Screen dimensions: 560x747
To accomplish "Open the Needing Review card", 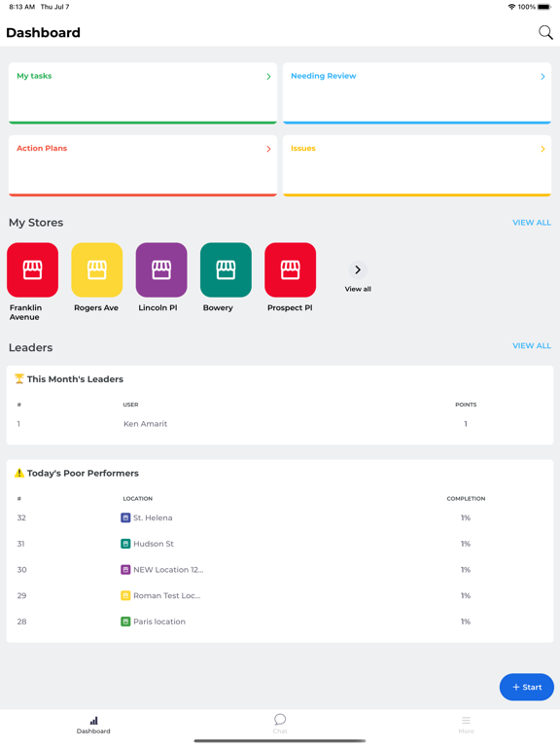I will (417, 93).
